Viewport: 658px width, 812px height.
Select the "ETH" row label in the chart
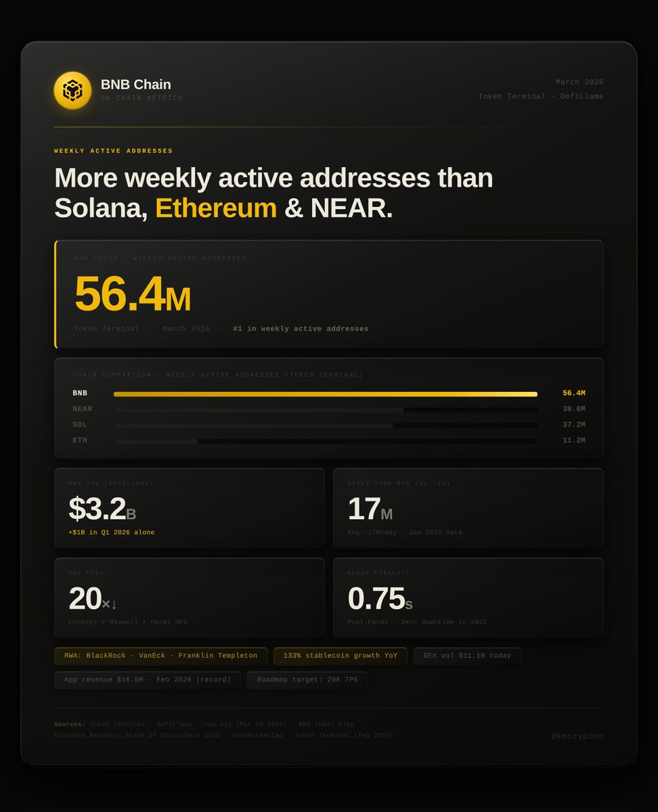tap(80, 441)
